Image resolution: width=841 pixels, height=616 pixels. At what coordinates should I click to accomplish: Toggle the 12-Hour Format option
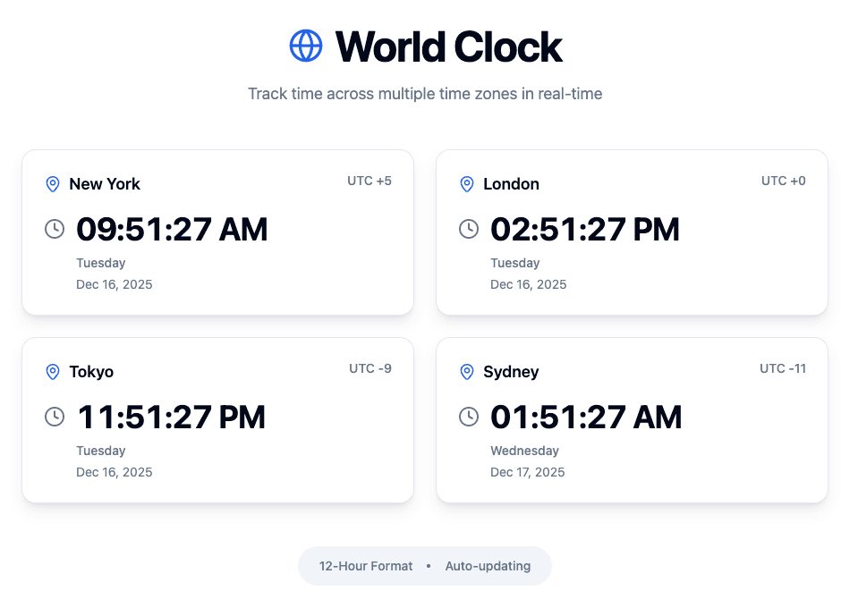pyautogui.click(x=366, y=566)
